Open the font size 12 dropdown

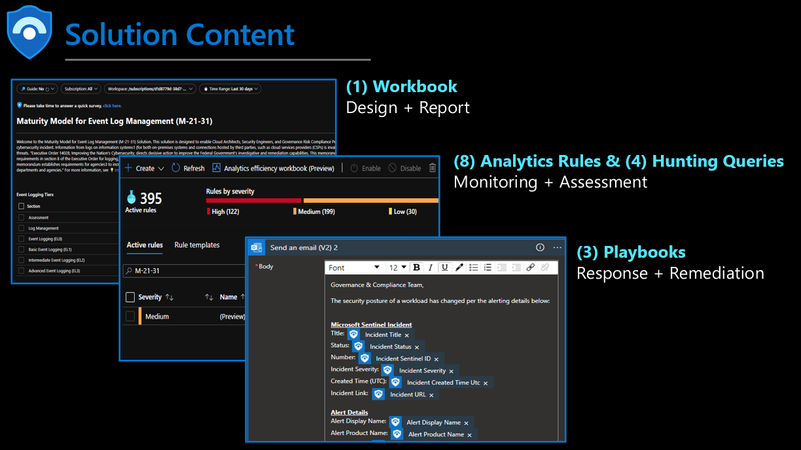[x=397, y=268]
